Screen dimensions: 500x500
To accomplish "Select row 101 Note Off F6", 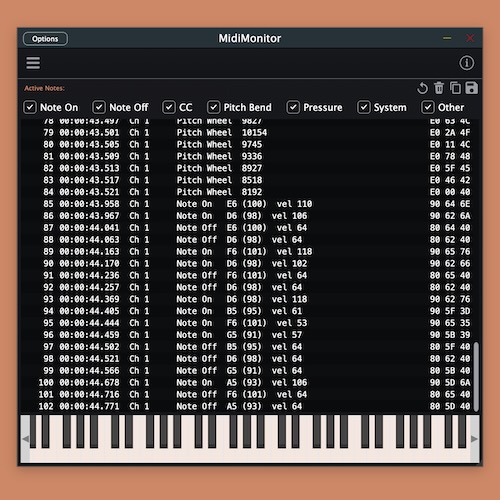I will (x=248, y=394).
